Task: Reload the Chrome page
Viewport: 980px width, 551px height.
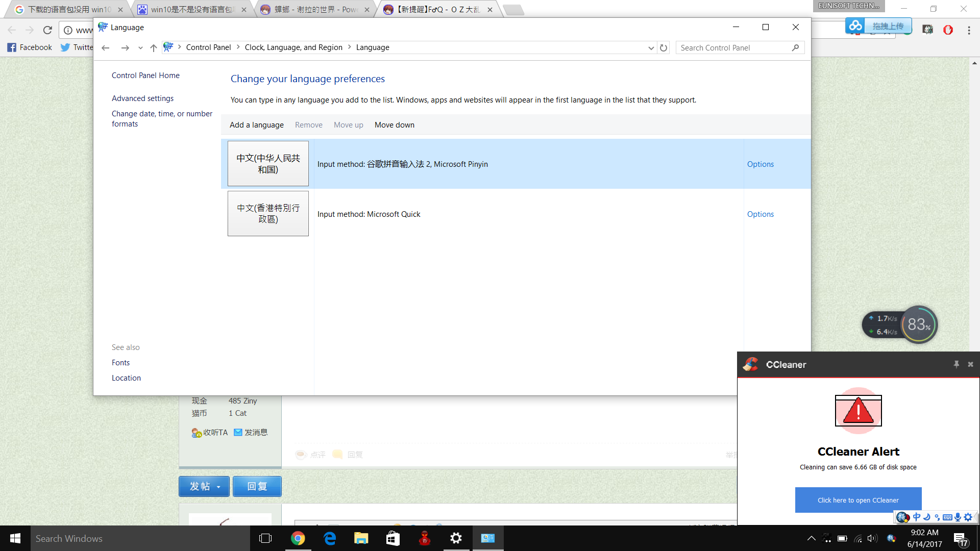Action: [x=47, y=30]
